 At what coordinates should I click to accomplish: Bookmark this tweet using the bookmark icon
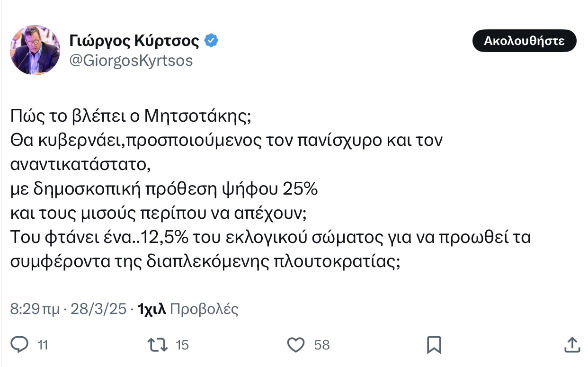point(434,345)
